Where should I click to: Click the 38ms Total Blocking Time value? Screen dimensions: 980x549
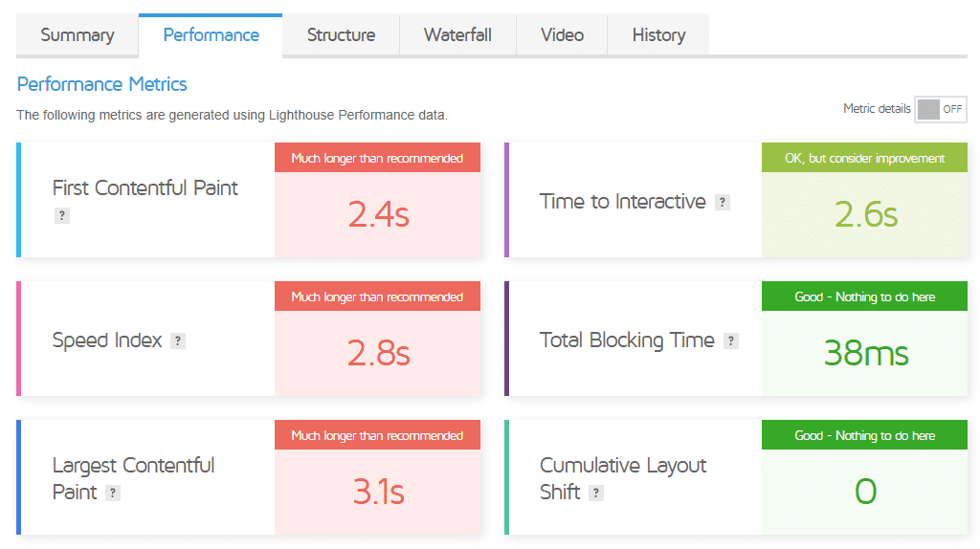(865, 354)
